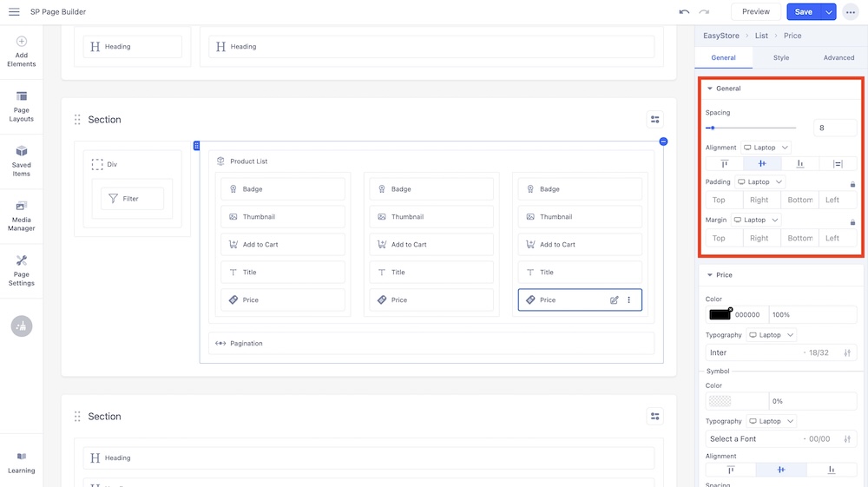
Task: Switch to the Advanced tab
Action: coord(838,58)
